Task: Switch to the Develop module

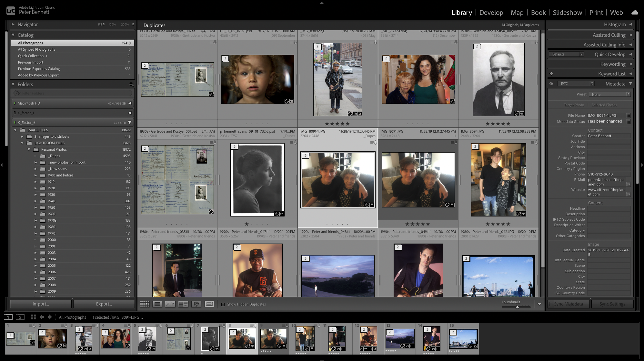Action: pos(491,13)
